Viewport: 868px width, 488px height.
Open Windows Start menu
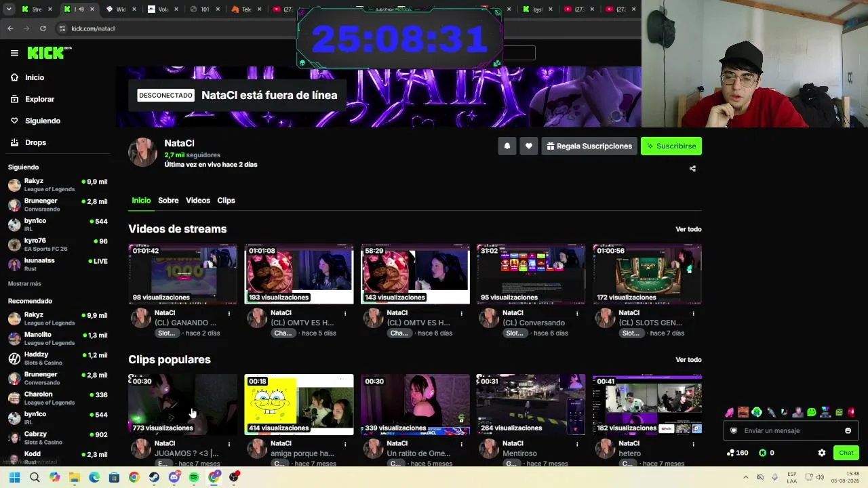pos(15,477)
